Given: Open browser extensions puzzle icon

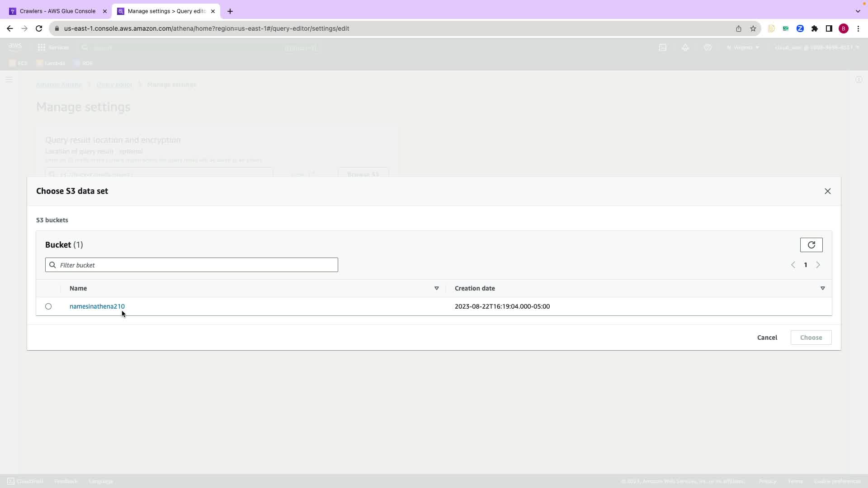Looking at the screenshot, I should point(814,28).
